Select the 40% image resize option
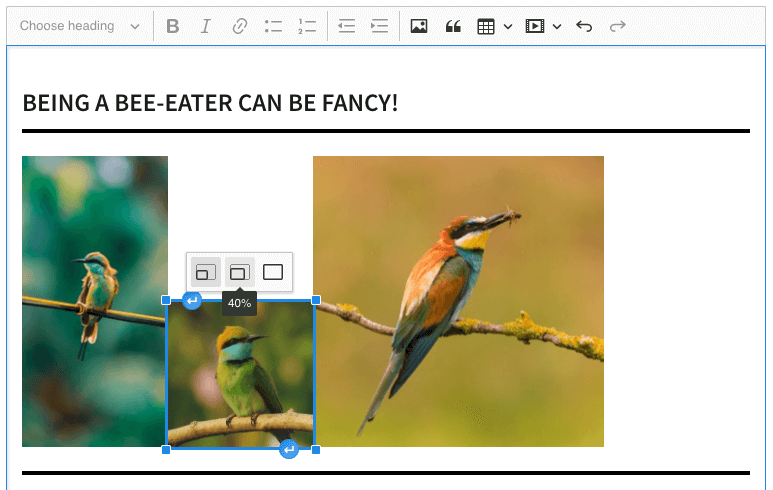 [239, 272]
